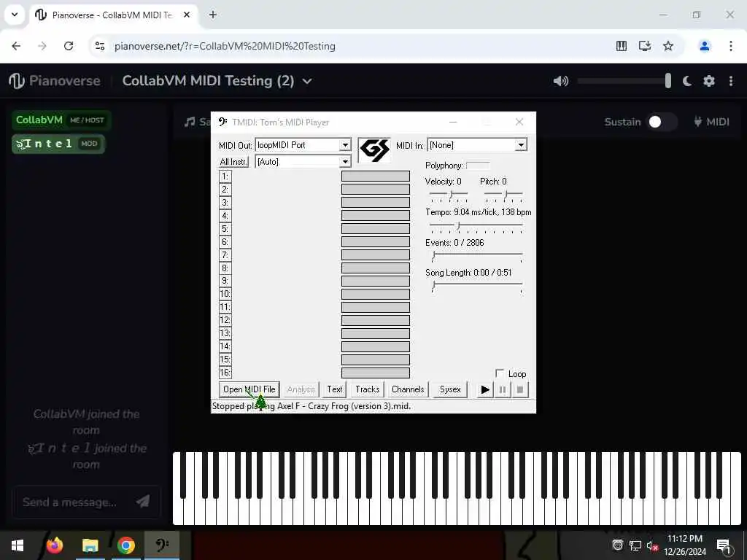
Task: Toggle channel 1 button in TMIDI
Action: [x=225, y=176]
